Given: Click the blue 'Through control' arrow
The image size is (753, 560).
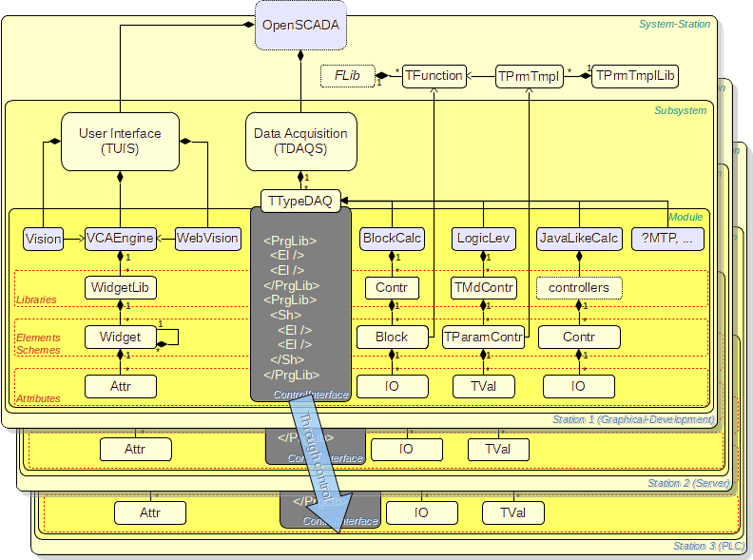Looking at the screenshot, I should tap(320, 464).
